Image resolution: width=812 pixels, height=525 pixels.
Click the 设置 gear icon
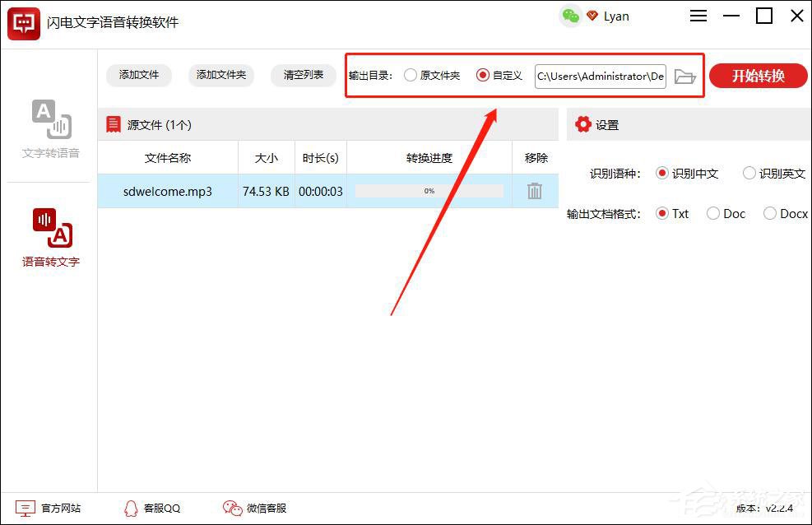(583, 124)
